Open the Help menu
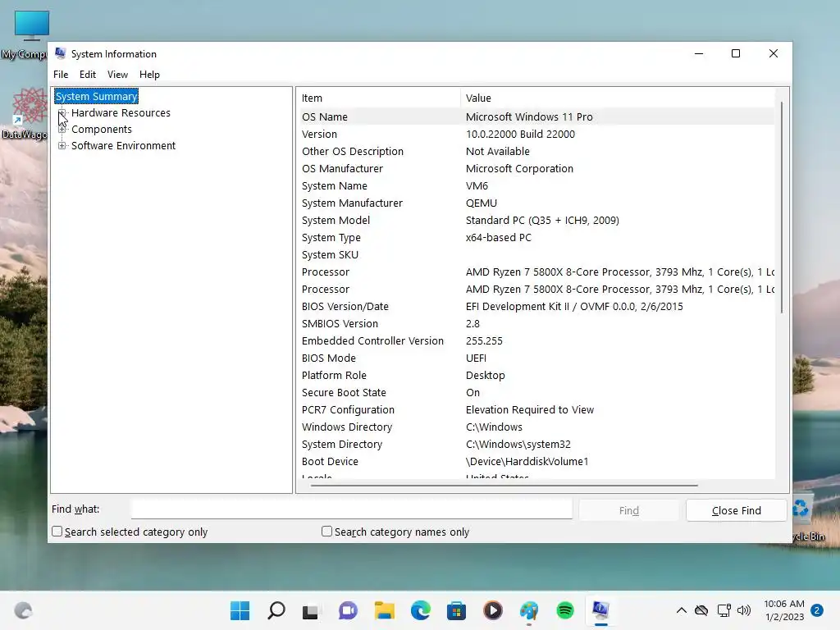The image size is (840, 630). (149, 75)
